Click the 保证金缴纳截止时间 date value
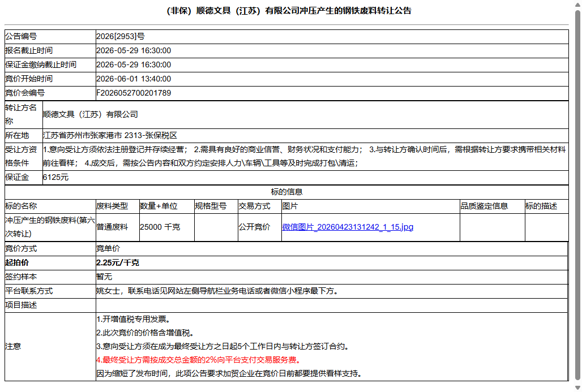Viewport: 582px width, 392px height. pos(134,65)
